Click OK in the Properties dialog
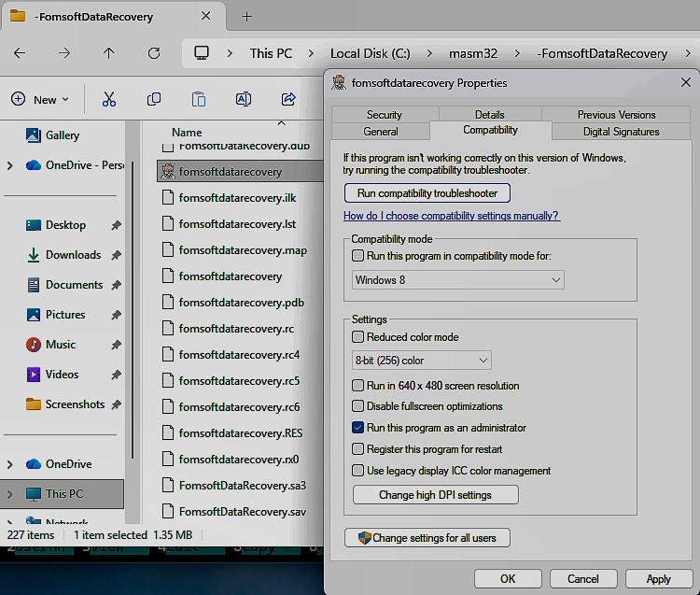Viewport: 700px width, 595px height. [x=508, y=579]
